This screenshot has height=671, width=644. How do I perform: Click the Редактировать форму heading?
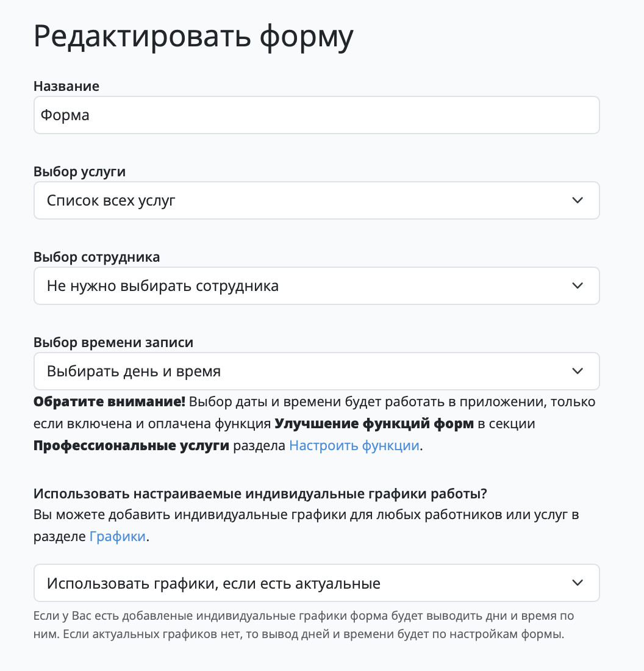193,37
